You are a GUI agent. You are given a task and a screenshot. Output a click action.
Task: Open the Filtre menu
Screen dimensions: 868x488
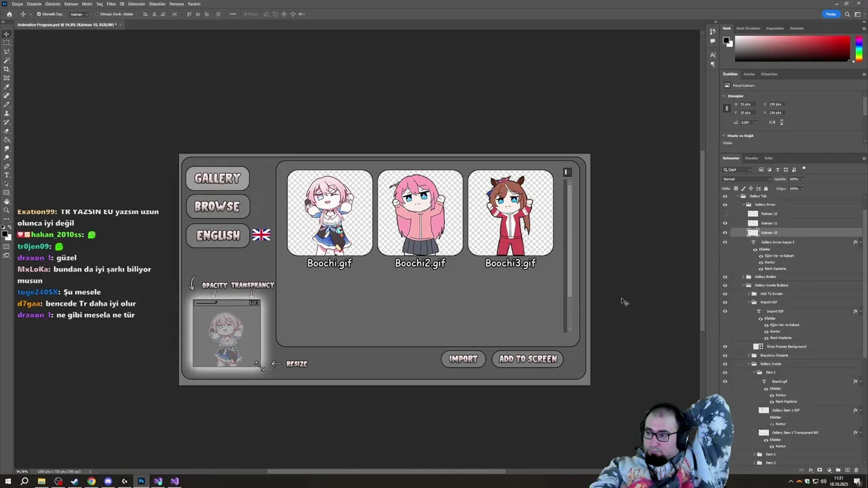coord(111,4)
